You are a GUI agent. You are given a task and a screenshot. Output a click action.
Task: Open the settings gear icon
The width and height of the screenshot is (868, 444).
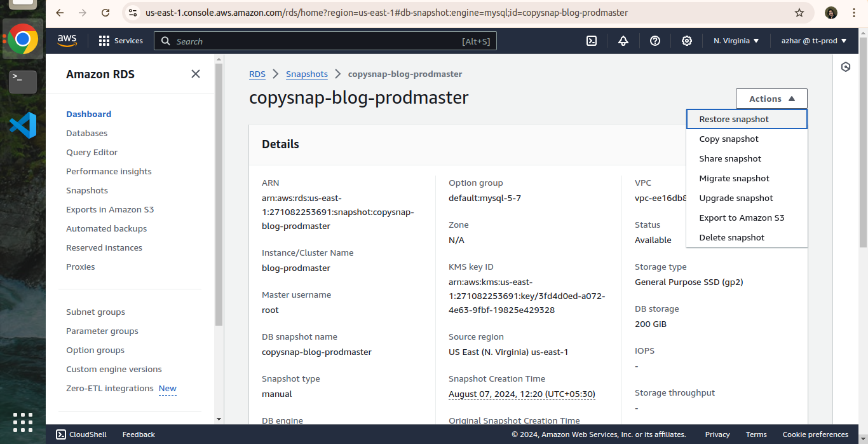point(687,41)
